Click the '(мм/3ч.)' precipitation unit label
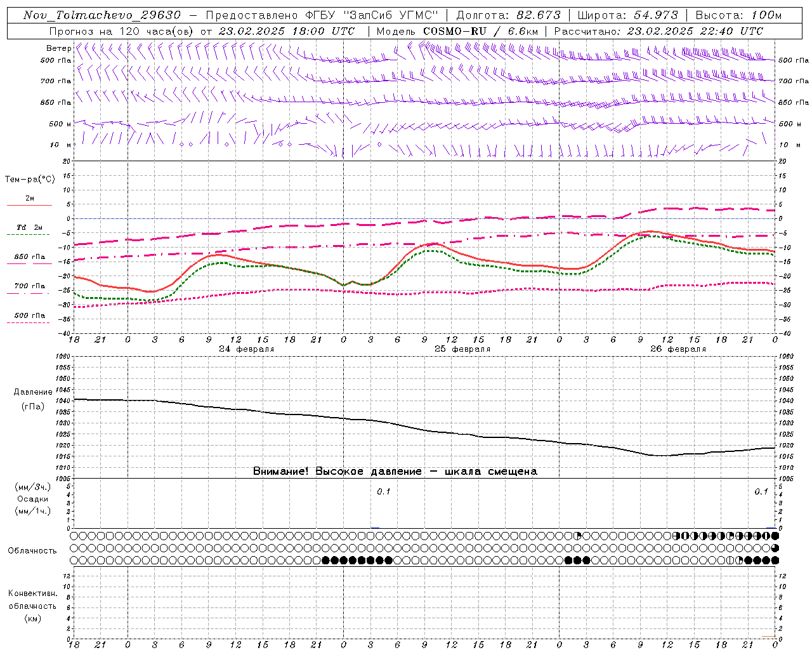The image size is (812, 650). tap(32, 487)
